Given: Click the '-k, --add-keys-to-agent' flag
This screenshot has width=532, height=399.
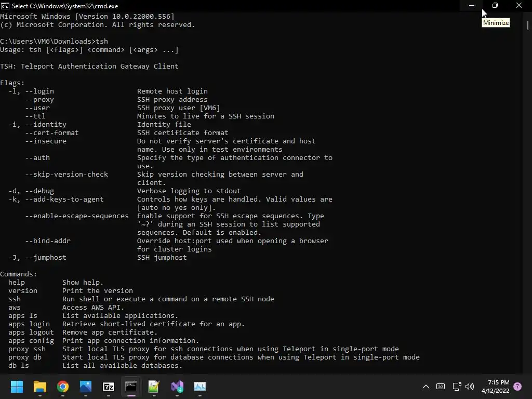Looking at the screenshot, I should [56, 199].
